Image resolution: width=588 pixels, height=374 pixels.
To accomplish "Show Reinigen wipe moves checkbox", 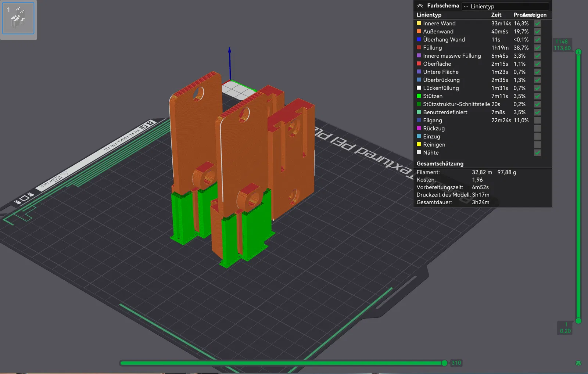I will 537,145.
